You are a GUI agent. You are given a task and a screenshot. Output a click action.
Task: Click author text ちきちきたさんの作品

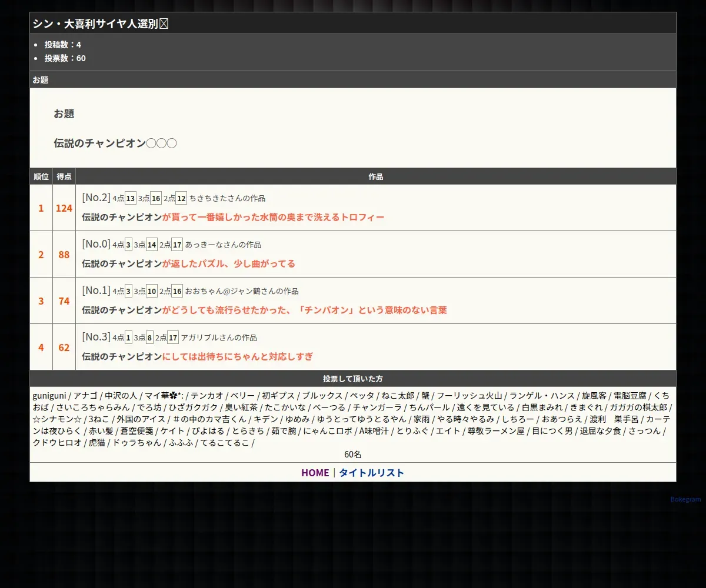pyautogui.click(x=227, y=199)
